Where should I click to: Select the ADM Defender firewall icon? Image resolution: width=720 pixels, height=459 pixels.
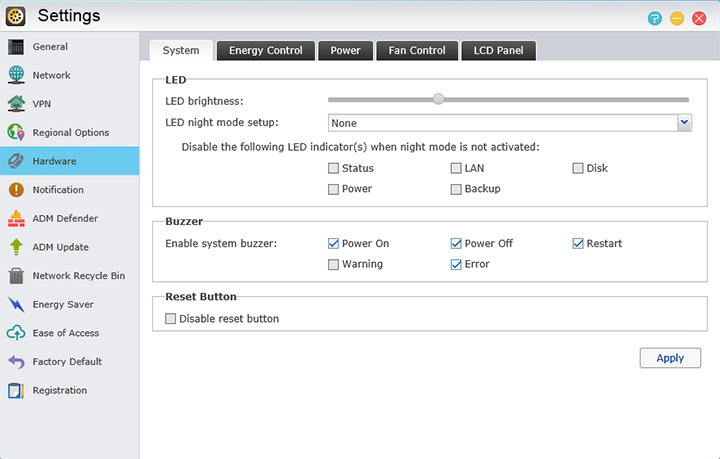(16, 219)
